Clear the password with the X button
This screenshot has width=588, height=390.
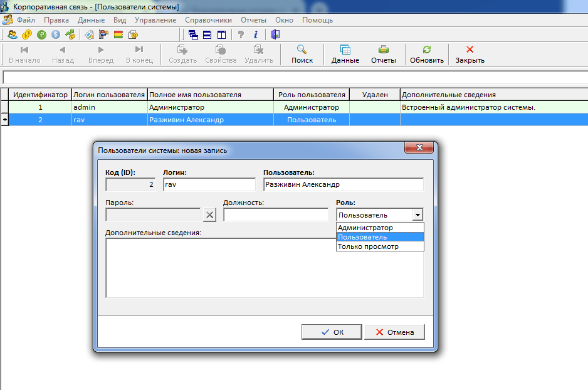210,215
